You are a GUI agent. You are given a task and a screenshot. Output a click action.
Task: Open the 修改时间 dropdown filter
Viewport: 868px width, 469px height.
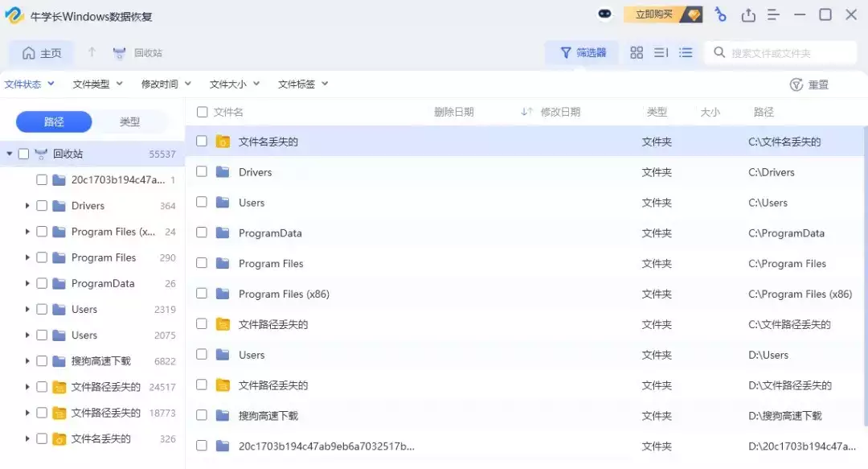[166, 84]
